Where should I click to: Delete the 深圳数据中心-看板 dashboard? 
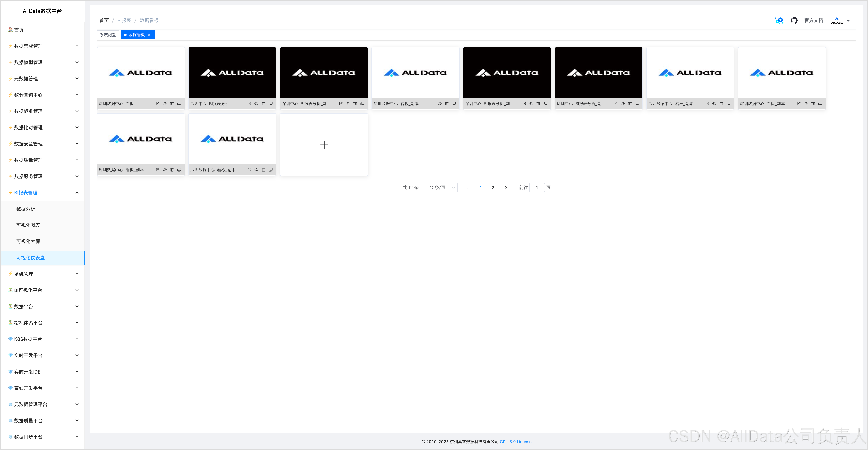172,104
